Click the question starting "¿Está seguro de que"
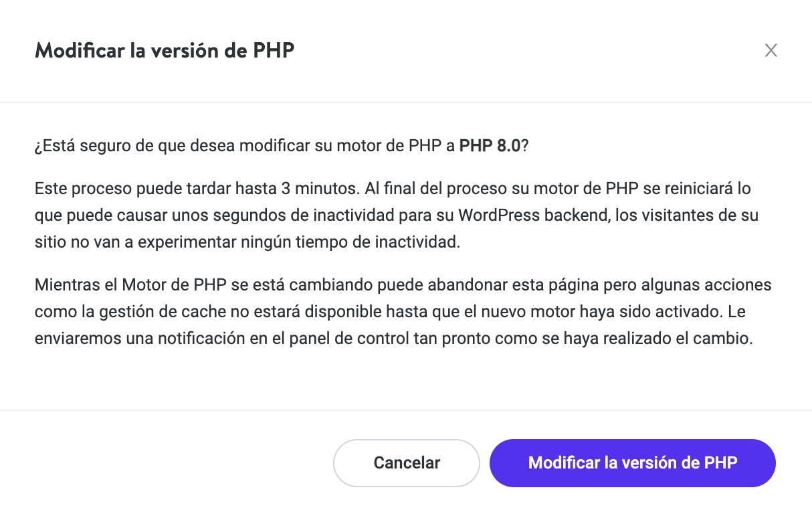 tap(201, 147)
